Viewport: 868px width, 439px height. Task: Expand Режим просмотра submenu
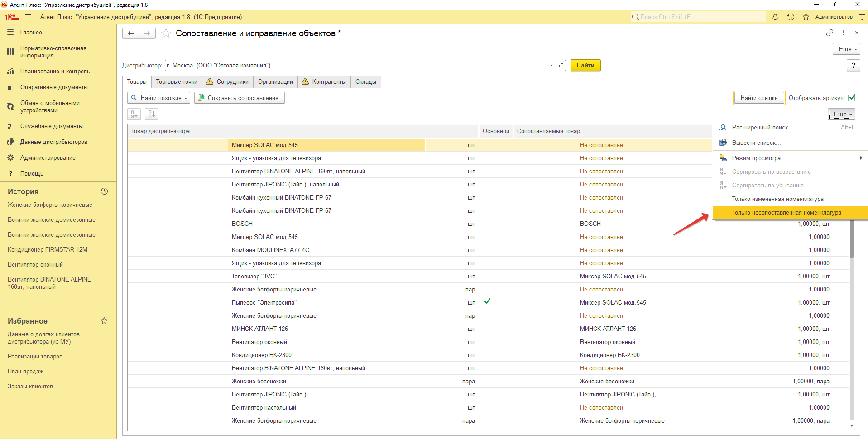(790, 158)
